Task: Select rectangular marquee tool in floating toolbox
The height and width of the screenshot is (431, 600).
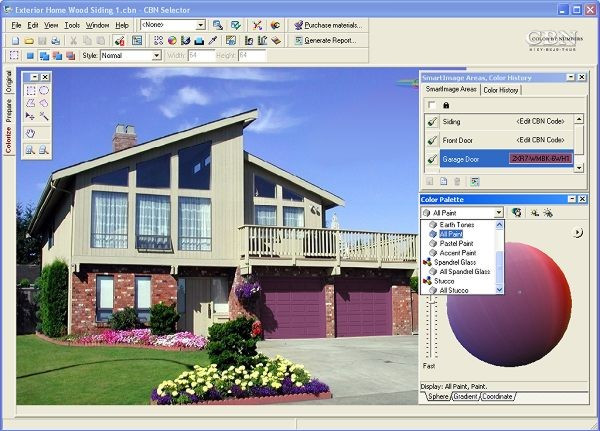Action: (30, 90)
